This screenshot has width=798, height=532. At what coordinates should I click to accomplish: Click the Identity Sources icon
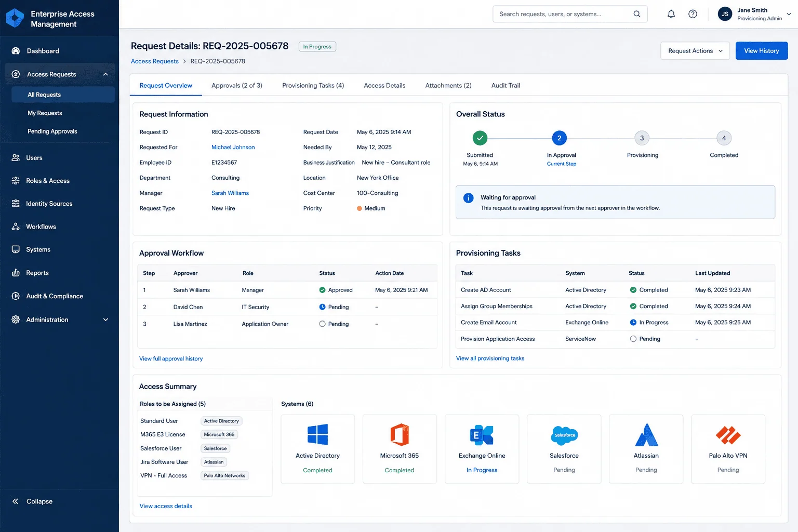point(16,204)
